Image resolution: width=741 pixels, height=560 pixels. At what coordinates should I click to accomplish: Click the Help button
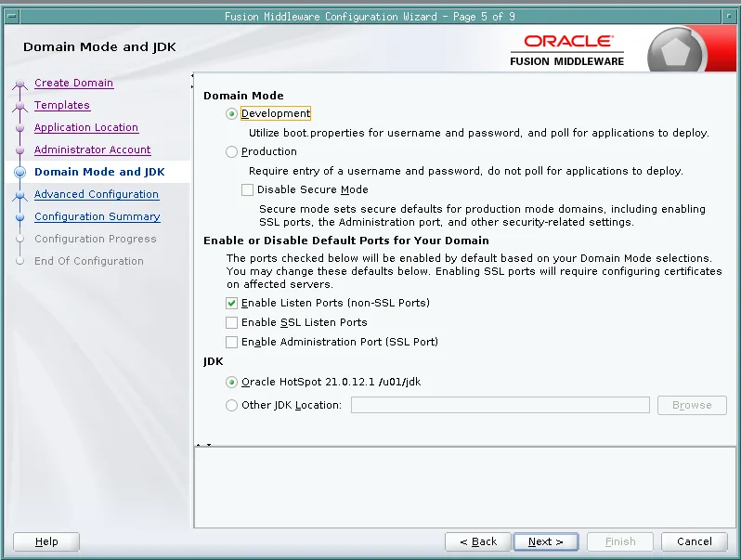pos(46,541)
